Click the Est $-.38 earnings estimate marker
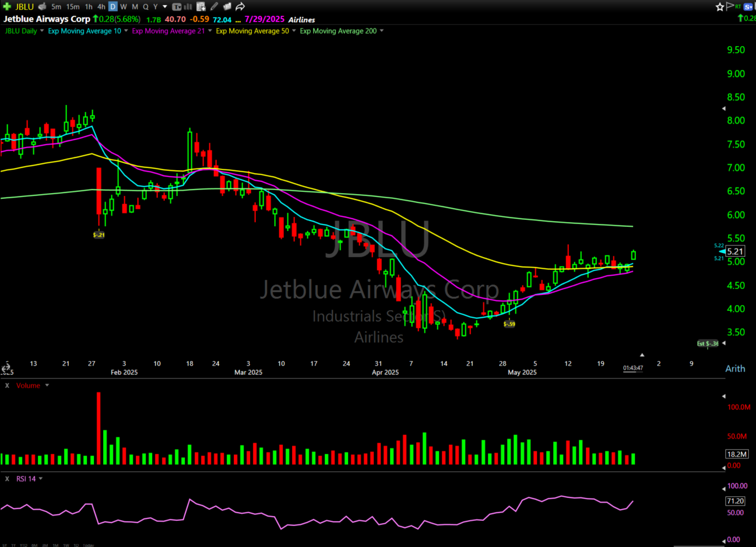 coord(708,343)
